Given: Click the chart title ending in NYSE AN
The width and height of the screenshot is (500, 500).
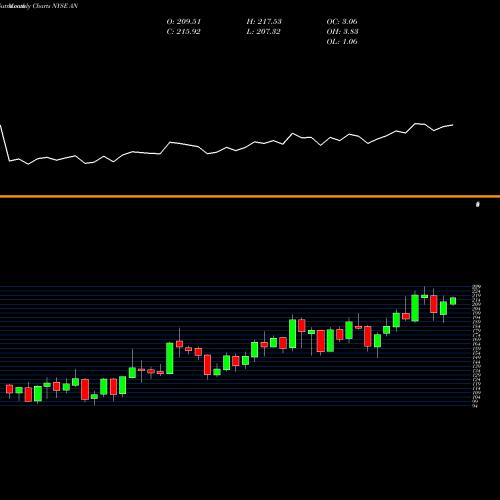Looking at the screenshot, I should (x=39, y=6).
